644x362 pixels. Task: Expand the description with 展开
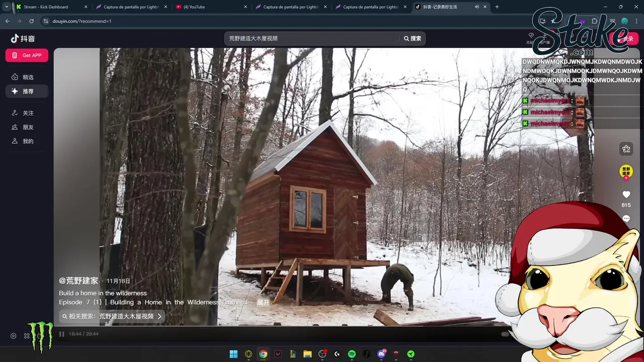coord(264,303)
